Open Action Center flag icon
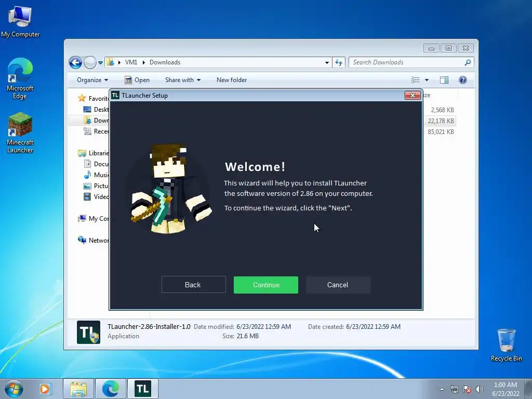 pos(467,389)
